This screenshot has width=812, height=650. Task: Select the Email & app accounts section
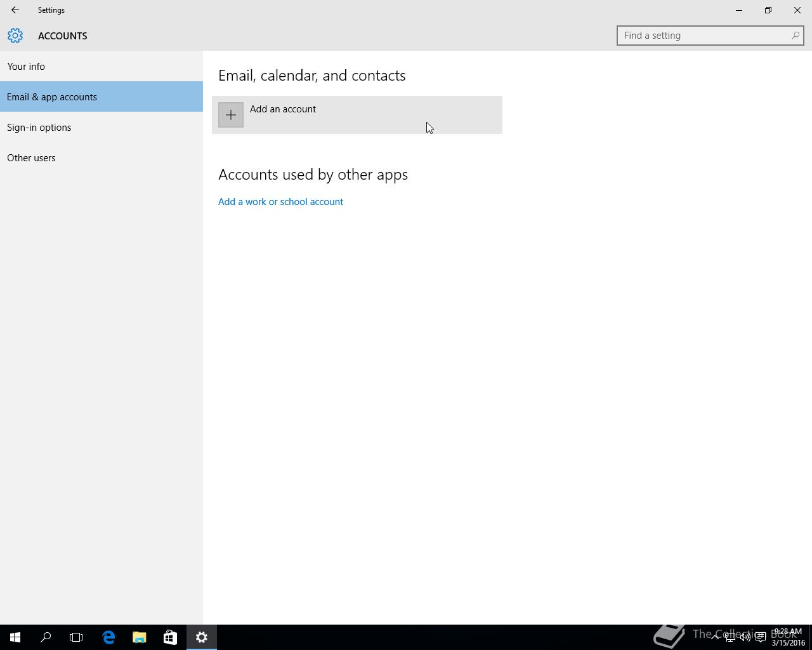click(x=52, y=97)
